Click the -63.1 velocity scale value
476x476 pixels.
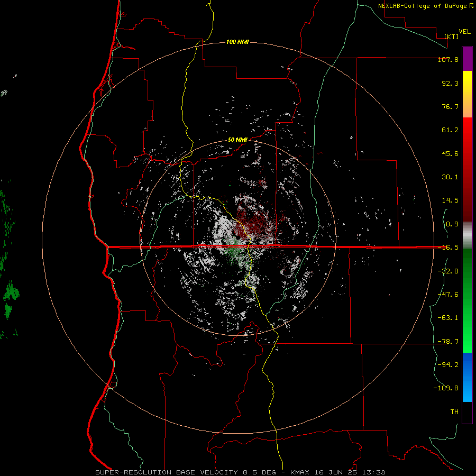click(x=448, y=318)
